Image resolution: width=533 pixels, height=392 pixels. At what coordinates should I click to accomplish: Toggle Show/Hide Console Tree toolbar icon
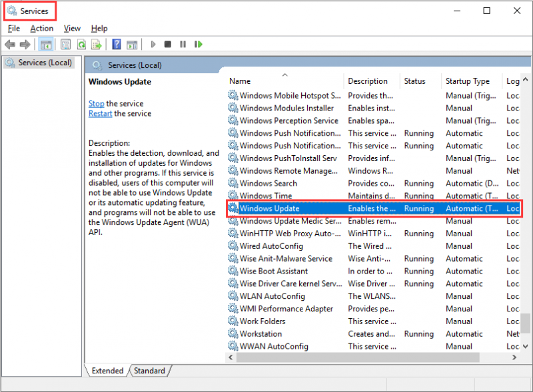tap(46, 45)
